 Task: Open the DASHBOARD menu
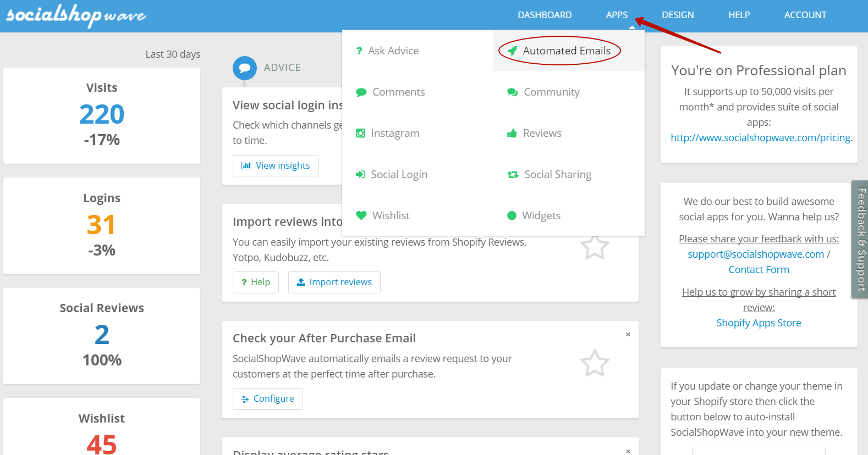[545, 15]
